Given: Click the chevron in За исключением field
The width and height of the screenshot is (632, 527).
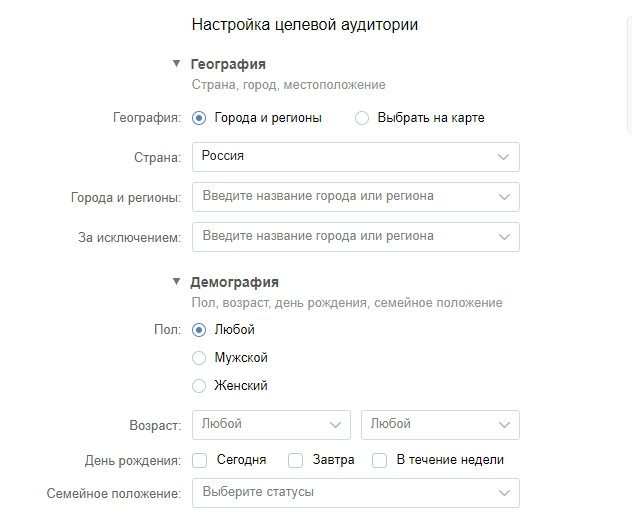Looking at the screenshot, I should click(504, 237).
